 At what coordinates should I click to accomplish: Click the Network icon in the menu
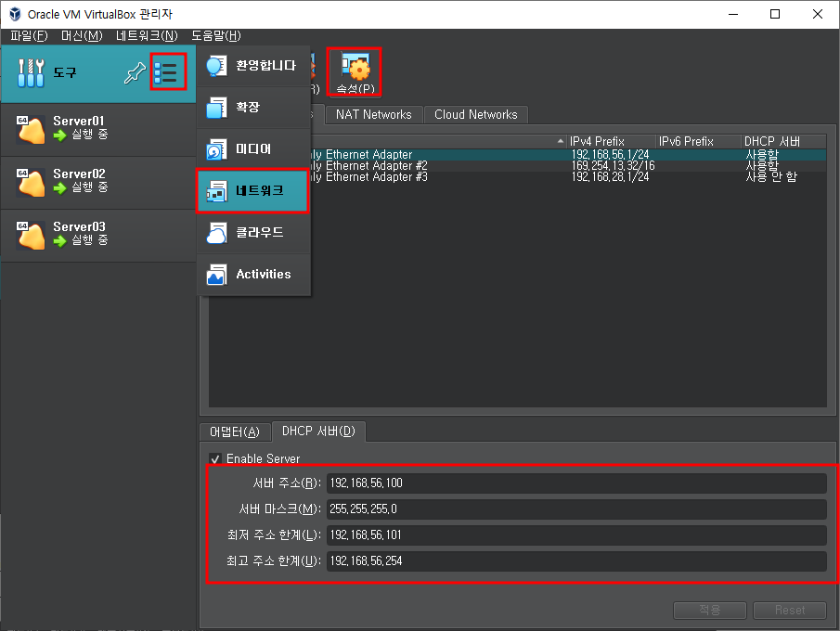[216, 191]
